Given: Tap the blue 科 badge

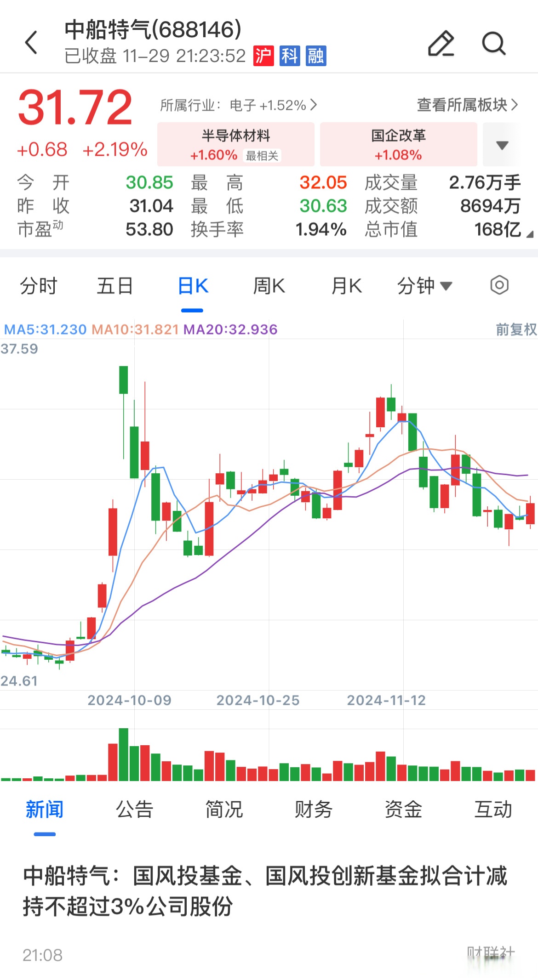Looking at the screenshot, I should [290, 56].
